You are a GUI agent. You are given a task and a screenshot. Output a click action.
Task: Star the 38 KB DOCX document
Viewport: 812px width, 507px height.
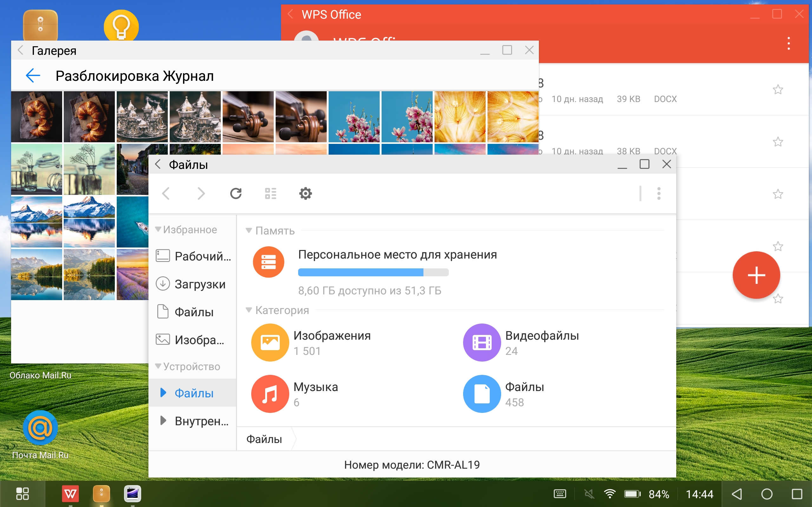(x=777, y=142)
